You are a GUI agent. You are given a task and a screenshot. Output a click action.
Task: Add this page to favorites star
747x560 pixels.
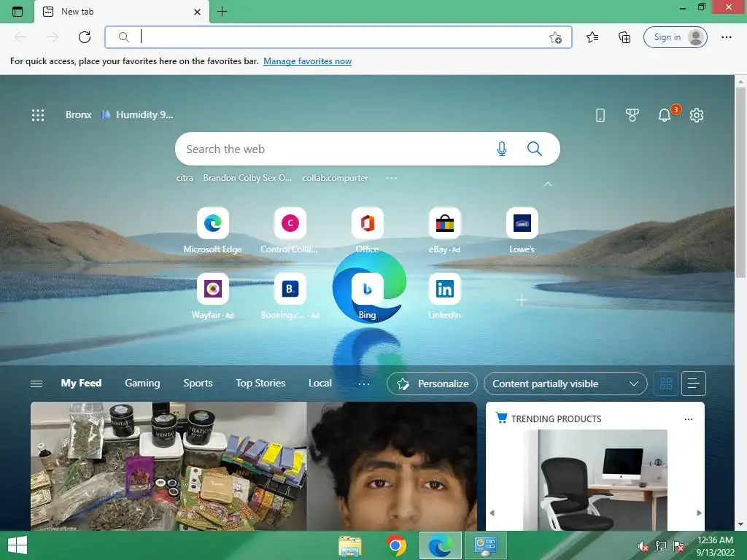[x=555, y=37]
